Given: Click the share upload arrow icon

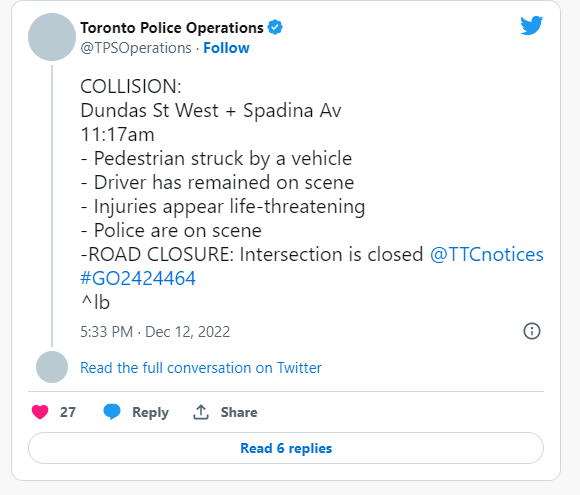Looking at the screenshot, I should coord(201,412).
